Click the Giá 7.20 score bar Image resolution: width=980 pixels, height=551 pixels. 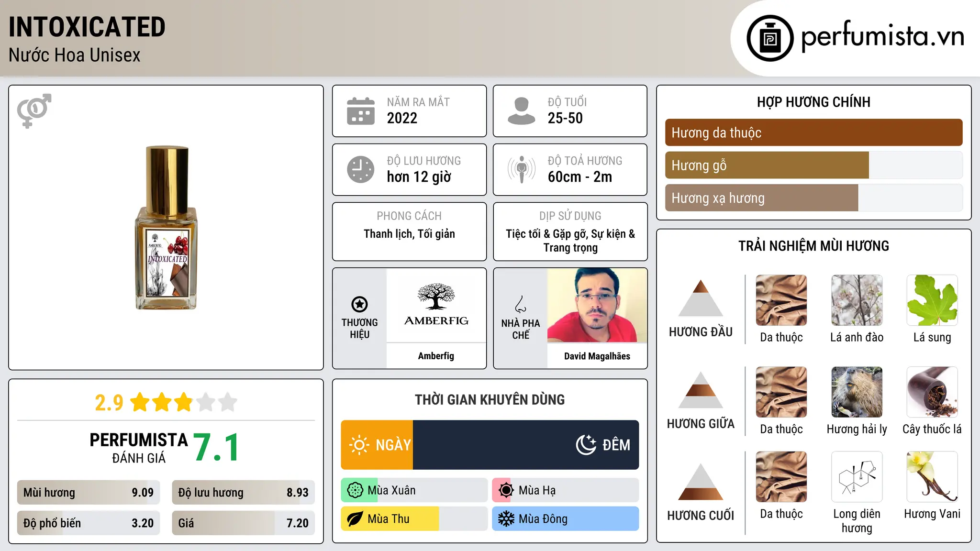[x=244, y=523]
